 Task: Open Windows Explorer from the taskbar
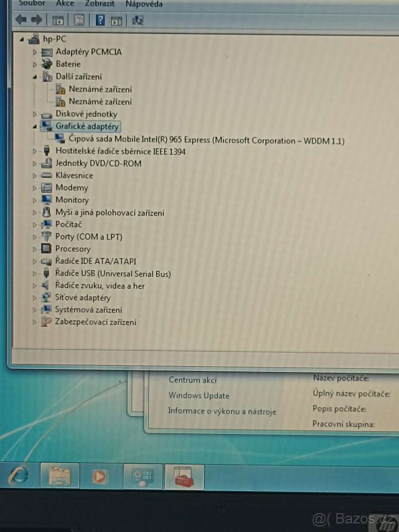(x=60, y=476)
